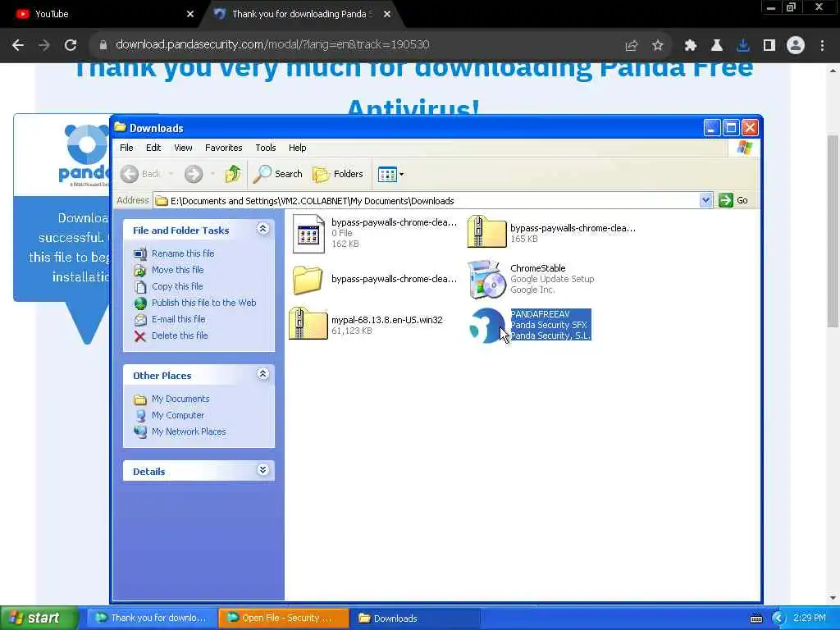Open the Forward history dropdown arrow
This screenshot has height=630, width=840.
click(x=212, y=174)
